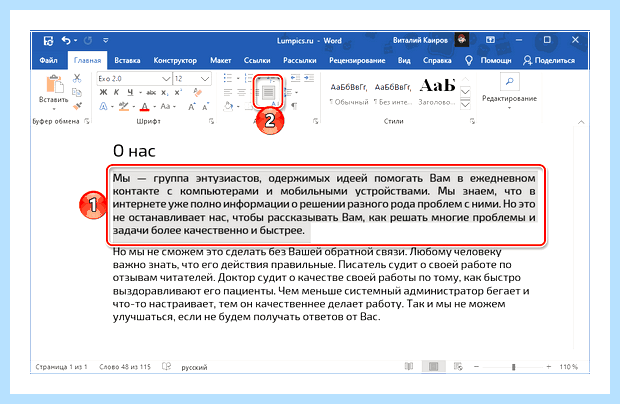
Task: Click the Поделиться share button
Action: [549, 60]
